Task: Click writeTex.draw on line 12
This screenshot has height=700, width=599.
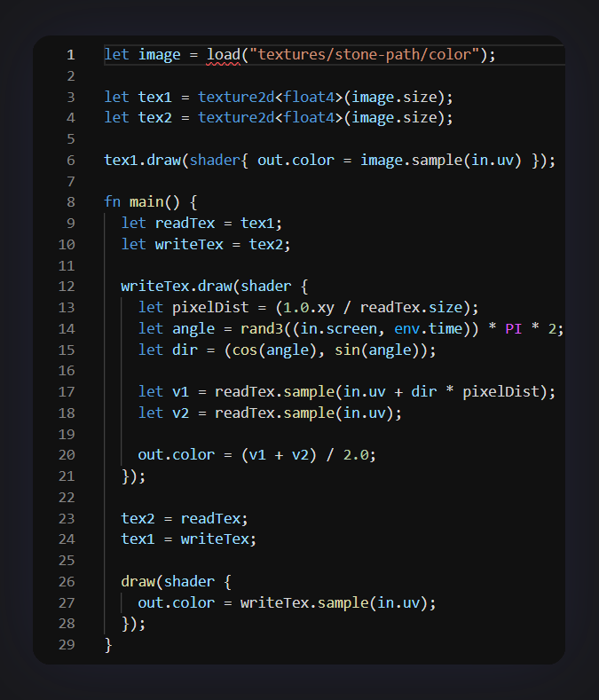Action: point(176,287)
